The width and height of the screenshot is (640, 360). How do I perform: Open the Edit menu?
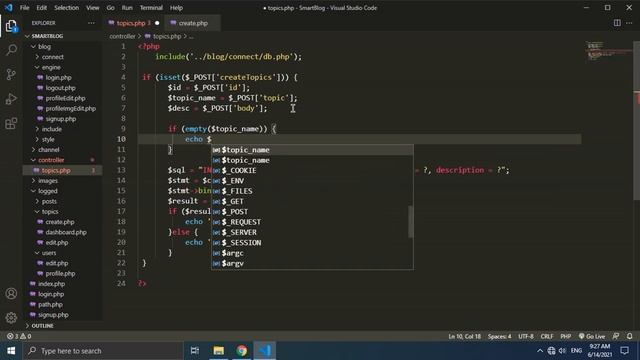[x=41, y=8]
